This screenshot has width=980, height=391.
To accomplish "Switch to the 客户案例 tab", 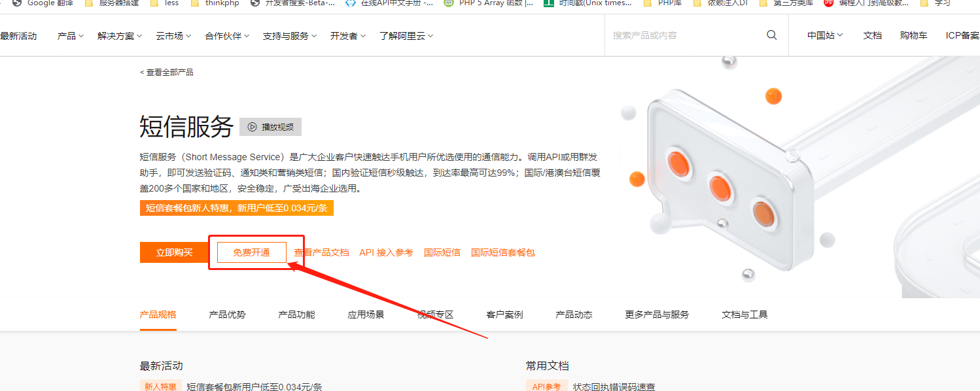I will [x=504, y=314].
